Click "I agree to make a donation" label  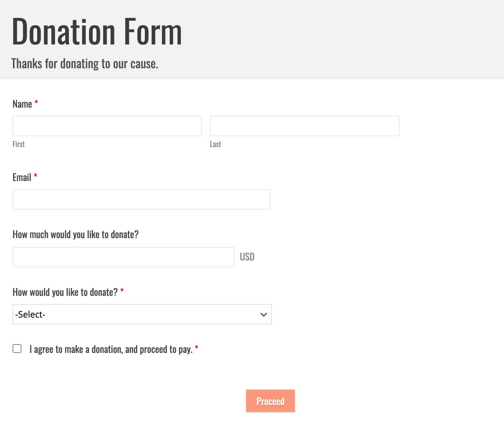click(111, 350)
